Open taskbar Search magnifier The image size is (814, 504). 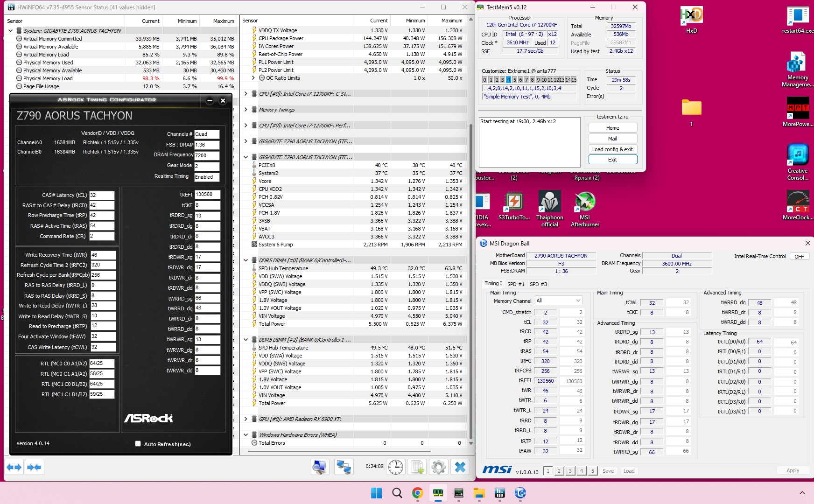tap(397, 493)
